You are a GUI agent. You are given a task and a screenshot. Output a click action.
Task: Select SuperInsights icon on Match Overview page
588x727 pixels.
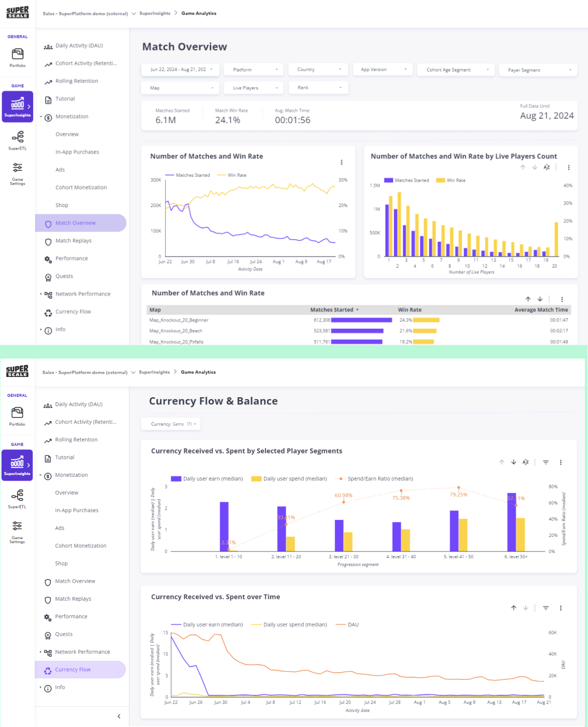click(x=18, y=107)
